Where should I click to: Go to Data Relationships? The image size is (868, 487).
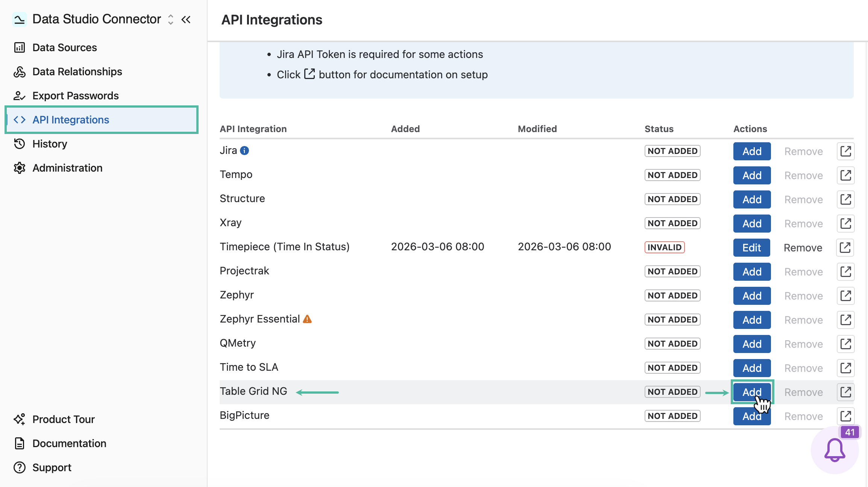102,72
